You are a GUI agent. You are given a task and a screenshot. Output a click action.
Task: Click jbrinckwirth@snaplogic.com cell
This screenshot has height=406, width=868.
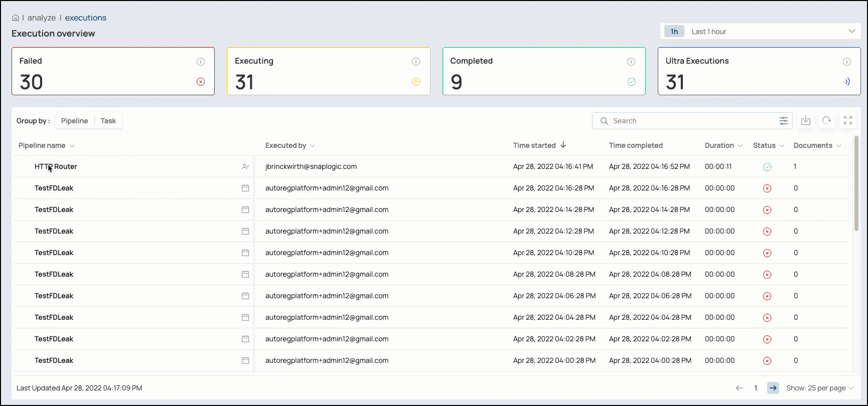tap(311, 166)
